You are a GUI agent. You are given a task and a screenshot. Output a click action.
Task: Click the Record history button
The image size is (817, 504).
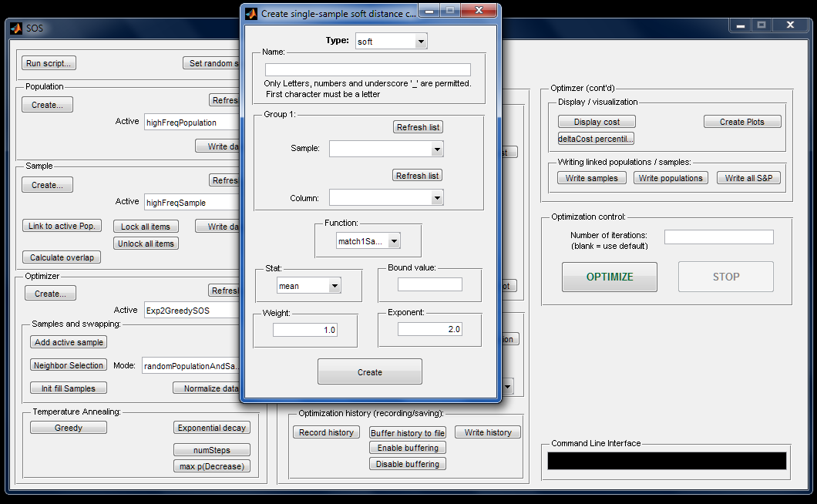(x=327, y=432)
